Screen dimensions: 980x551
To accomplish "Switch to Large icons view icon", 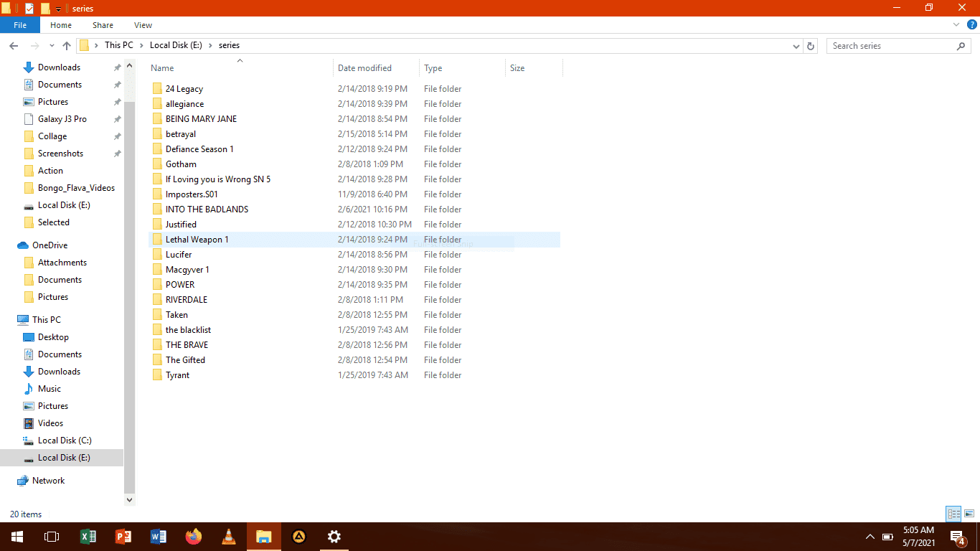I will [x=969, y=514].
